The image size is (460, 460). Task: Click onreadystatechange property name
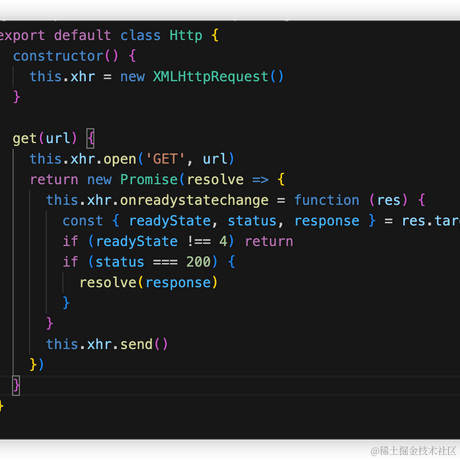[194, 201]
